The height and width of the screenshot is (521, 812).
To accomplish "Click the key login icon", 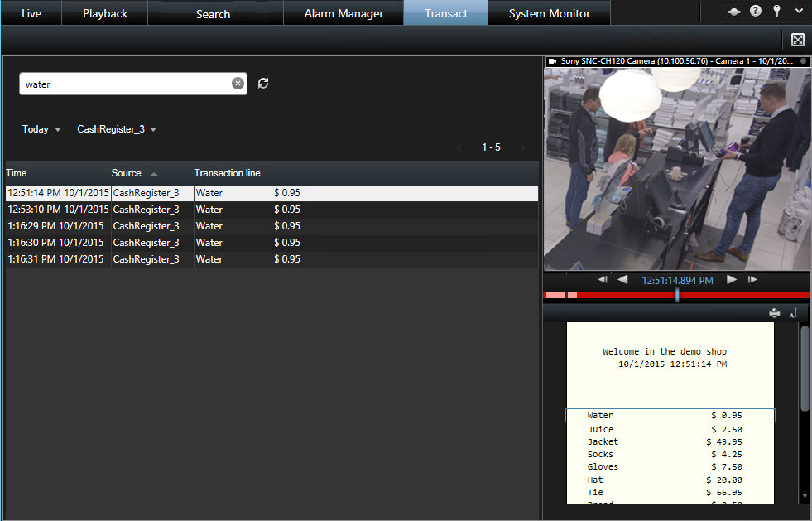I will point(776,12).
